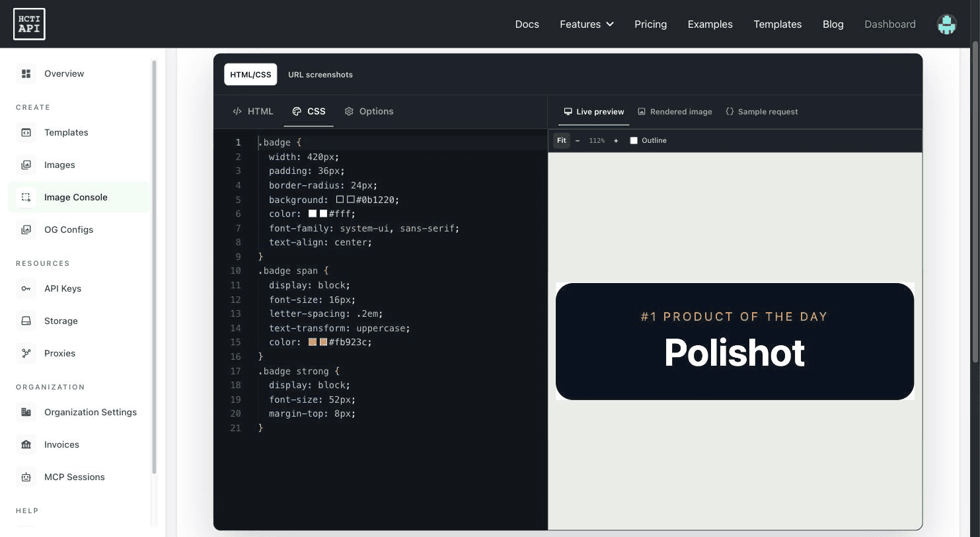Viewport: 980px width, 537px height.
Task: Switch to URL screenshots mode
Action: [x=320, y=75]
